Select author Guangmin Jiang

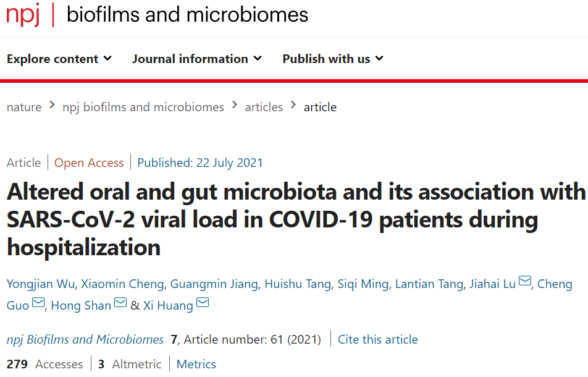click(214, 284)
